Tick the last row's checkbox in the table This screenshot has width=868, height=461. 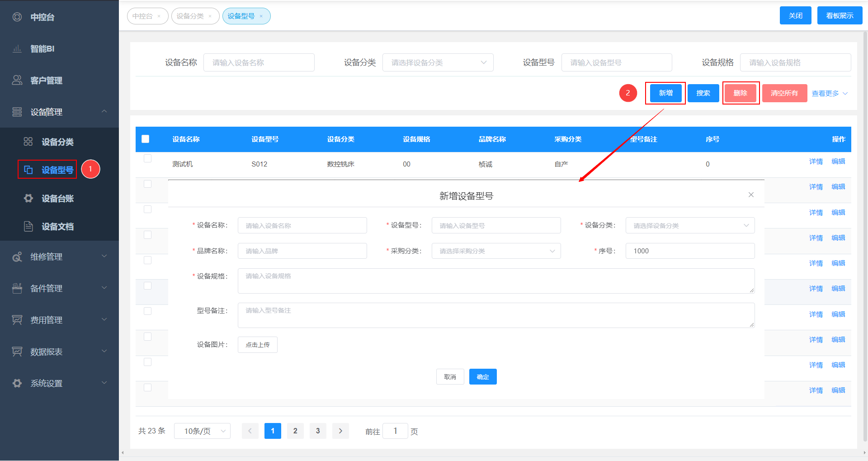[x=147, y=387]
